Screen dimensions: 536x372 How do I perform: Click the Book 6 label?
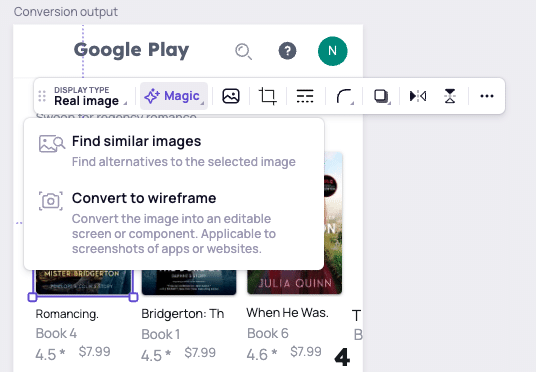[x=268, y=333]
